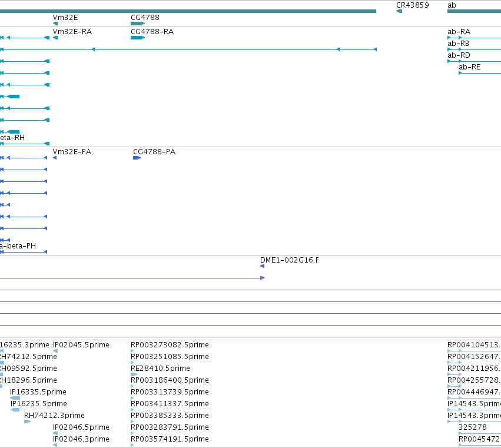Click the DME1-002G16.F label text
501x448 pixels.
(290, 260)
